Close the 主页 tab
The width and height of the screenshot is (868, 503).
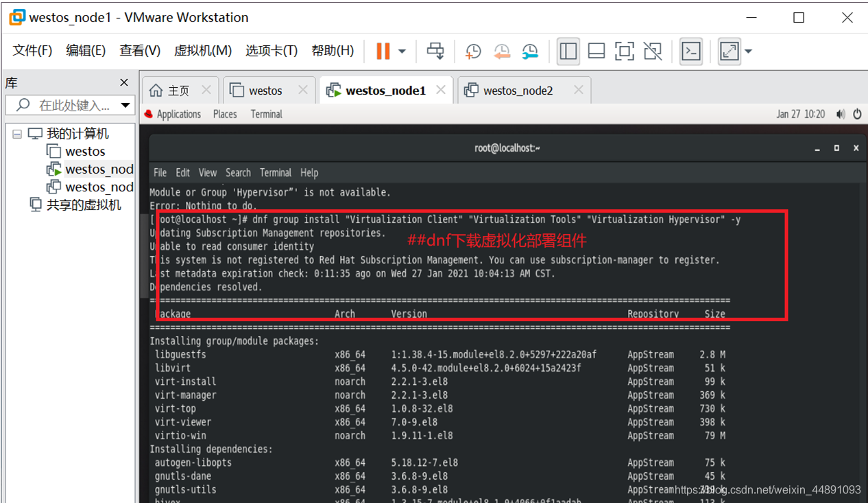coord(206,90)
